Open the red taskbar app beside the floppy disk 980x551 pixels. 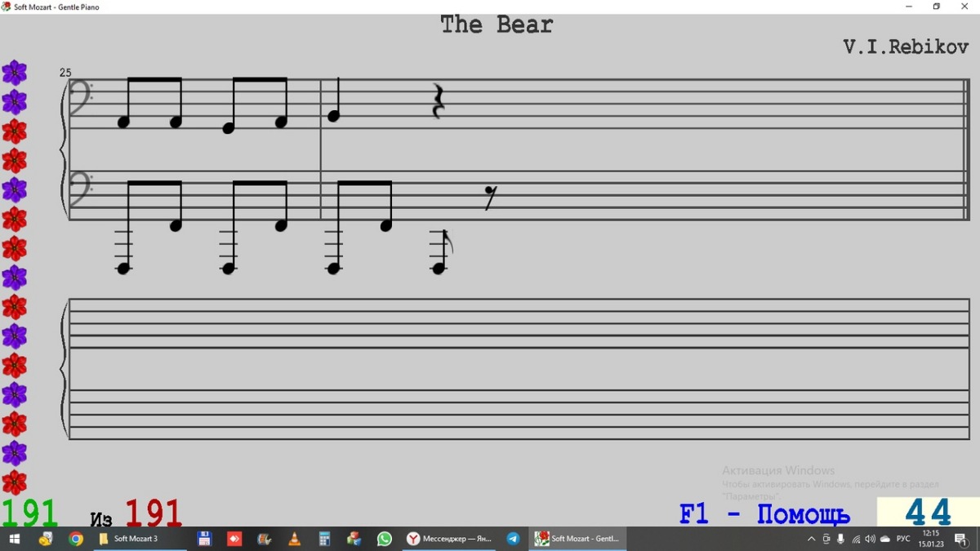pyautogui.click(x=234, y=539)
